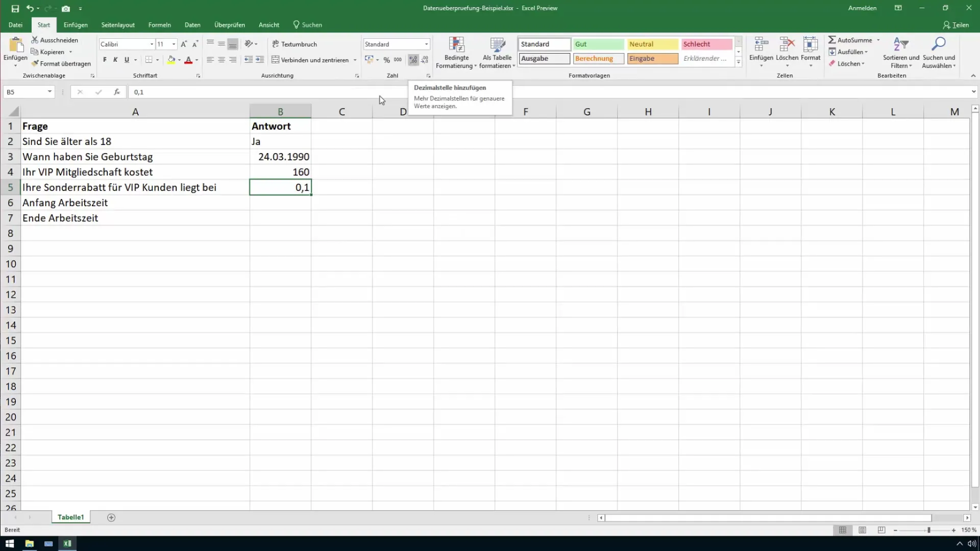Toggle Textumbruch wrap text
Viewport: 980px width, 551px height.
click(x=295, y=44)
